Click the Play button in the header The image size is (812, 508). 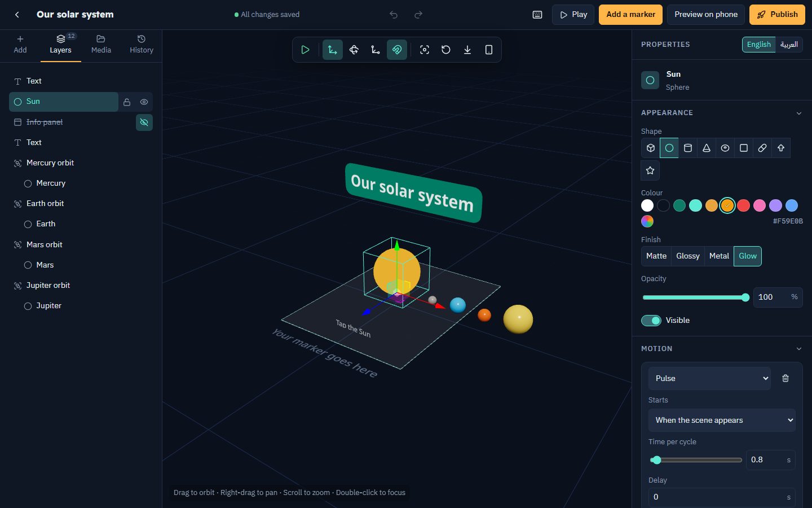point(573,15)
